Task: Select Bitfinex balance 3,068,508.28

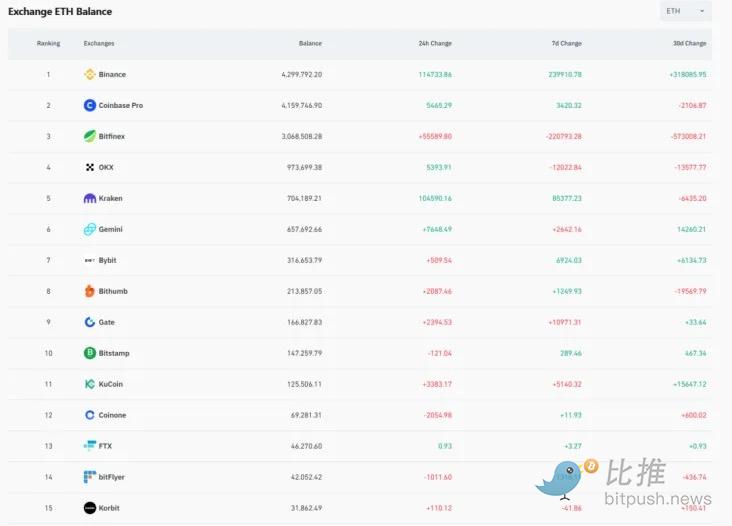Action: 302,136
